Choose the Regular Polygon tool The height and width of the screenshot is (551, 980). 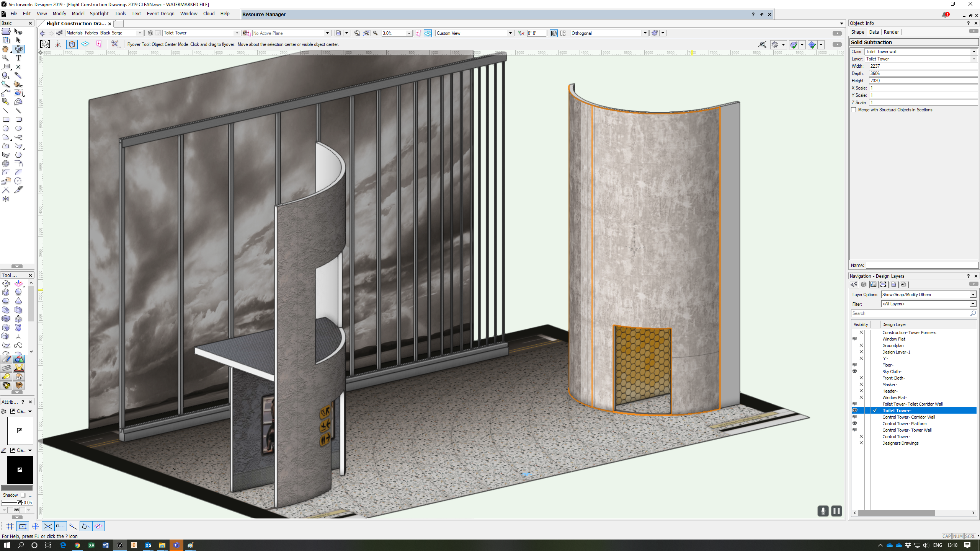click(x=18, y=155)
